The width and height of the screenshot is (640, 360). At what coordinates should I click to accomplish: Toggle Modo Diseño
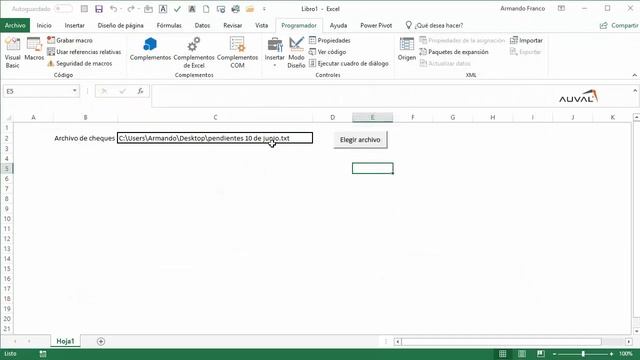(x=296, y=53)
